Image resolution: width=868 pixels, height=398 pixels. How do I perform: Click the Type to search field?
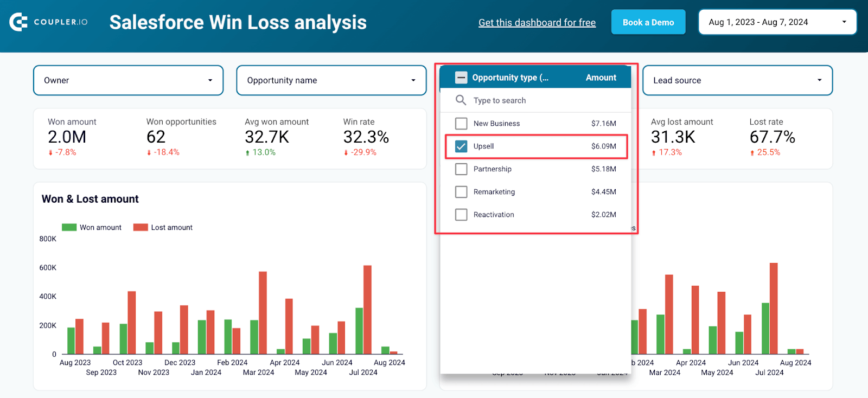tap(535, 100)
